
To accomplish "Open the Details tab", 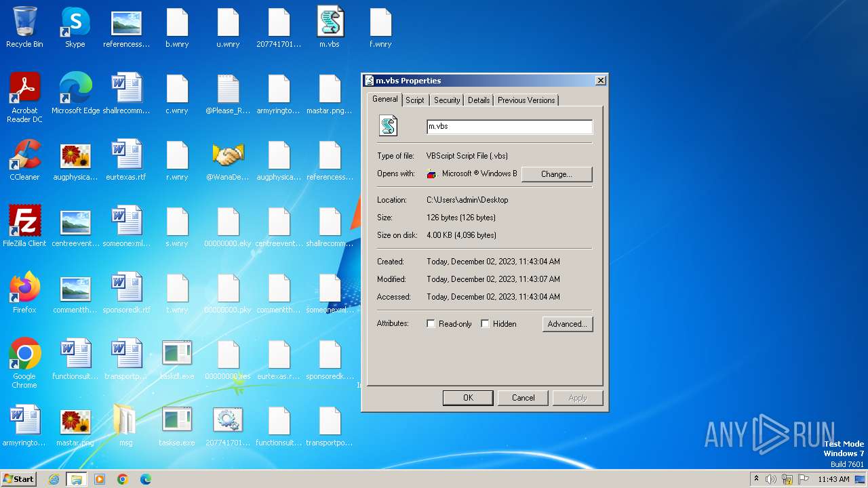I will pyautogui.click(x=479, y=100).
